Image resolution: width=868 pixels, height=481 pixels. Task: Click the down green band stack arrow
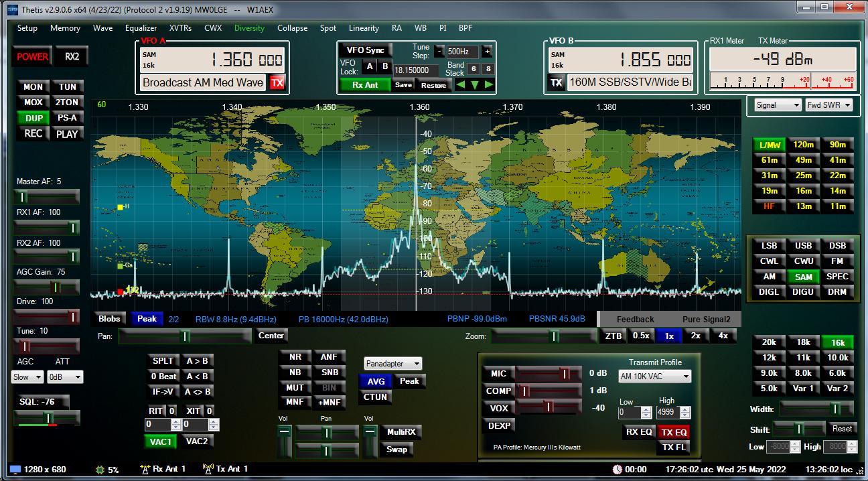tap(475, 84)
